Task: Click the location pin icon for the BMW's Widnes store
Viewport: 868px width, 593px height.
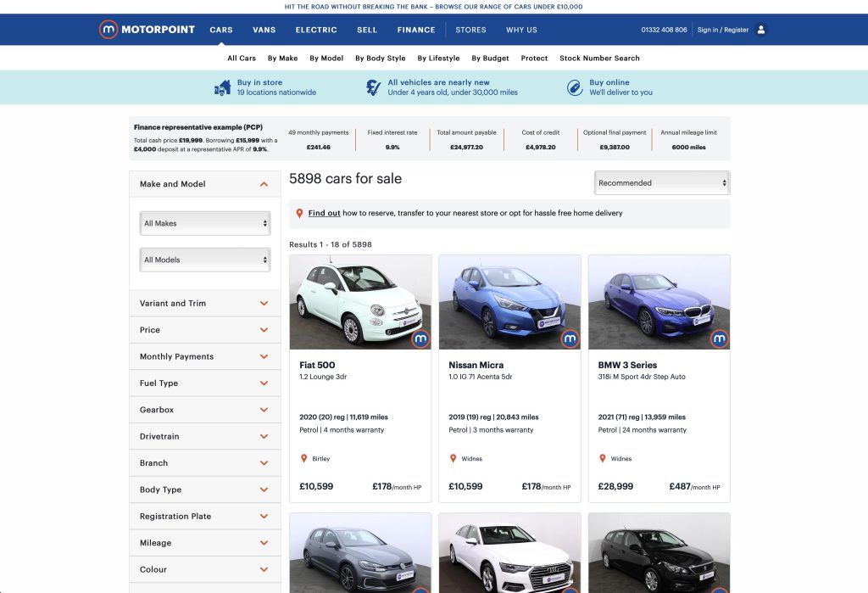Action: [x=604, y=458]
